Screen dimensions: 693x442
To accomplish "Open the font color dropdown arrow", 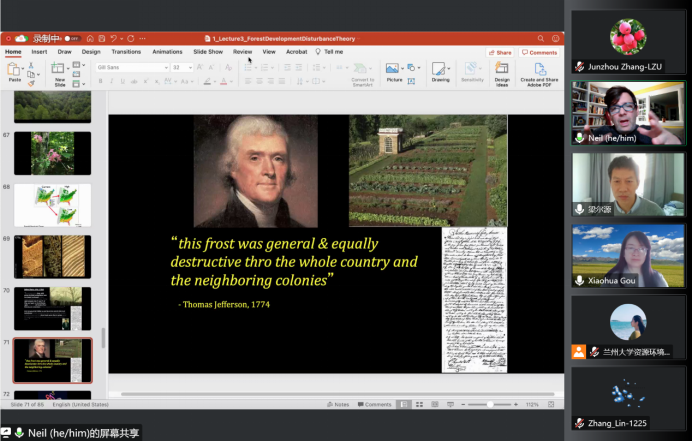I will click(231, 81).
